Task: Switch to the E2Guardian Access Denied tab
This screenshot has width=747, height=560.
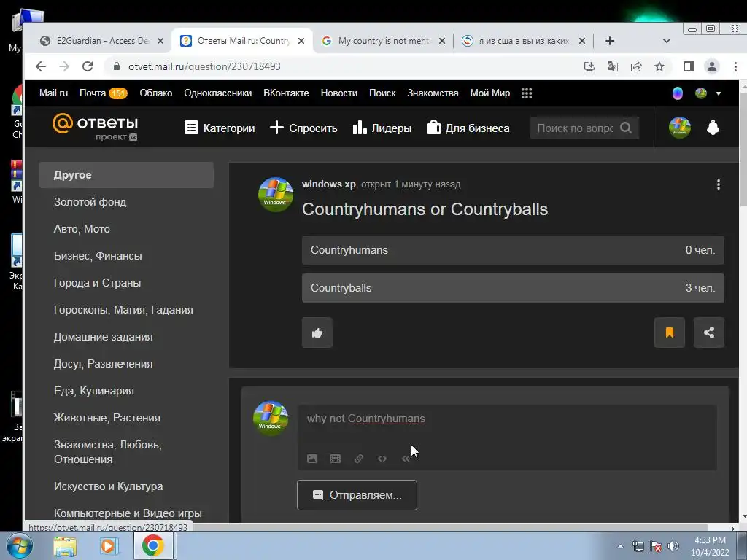Action: coord(101,41)
